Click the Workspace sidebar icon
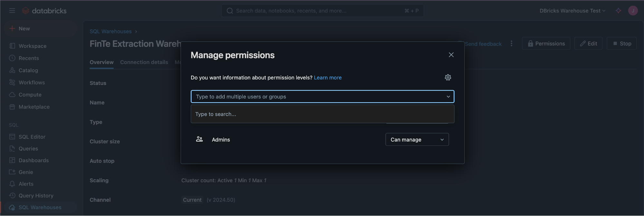The width and height of the screenshot is (644, 216). pyautogui.click(x=12, y=46)
